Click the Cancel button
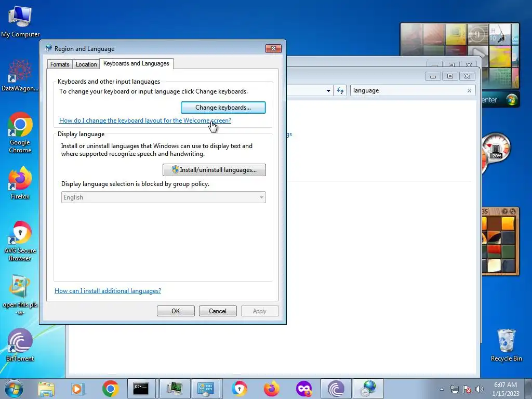Screen dimensions: 532x399 218,311
